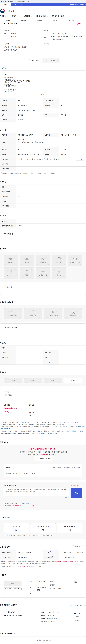Open the 채용정보 dropdown menu
This screenshot has height=644, width=86.
coord(4,16)
